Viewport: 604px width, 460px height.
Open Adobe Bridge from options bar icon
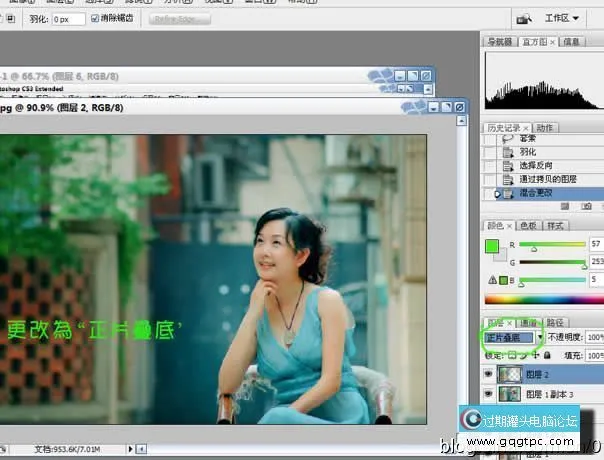(x=524, y=18)
